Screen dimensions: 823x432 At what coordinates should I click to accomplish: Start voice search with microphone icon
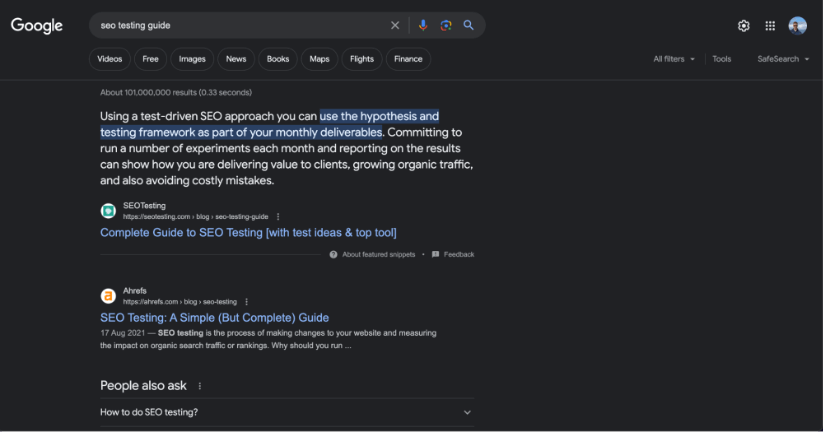point(423,25)
